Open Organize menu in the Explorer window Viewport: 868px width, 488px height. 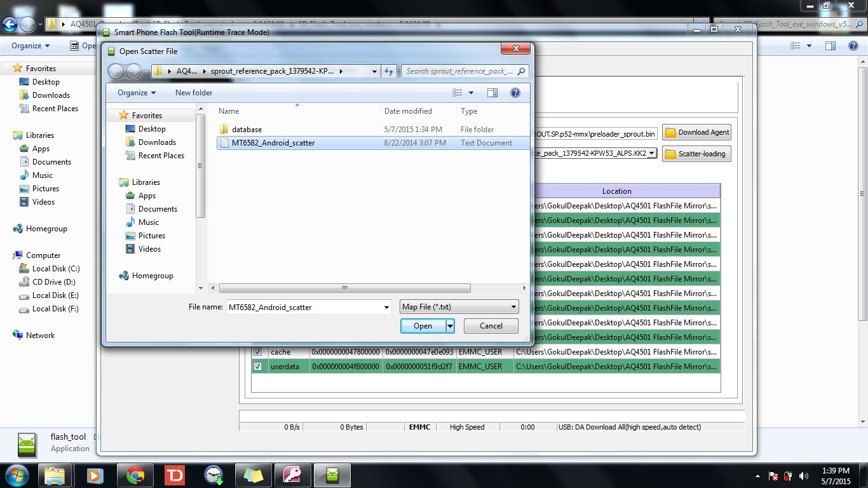point(31,46)
